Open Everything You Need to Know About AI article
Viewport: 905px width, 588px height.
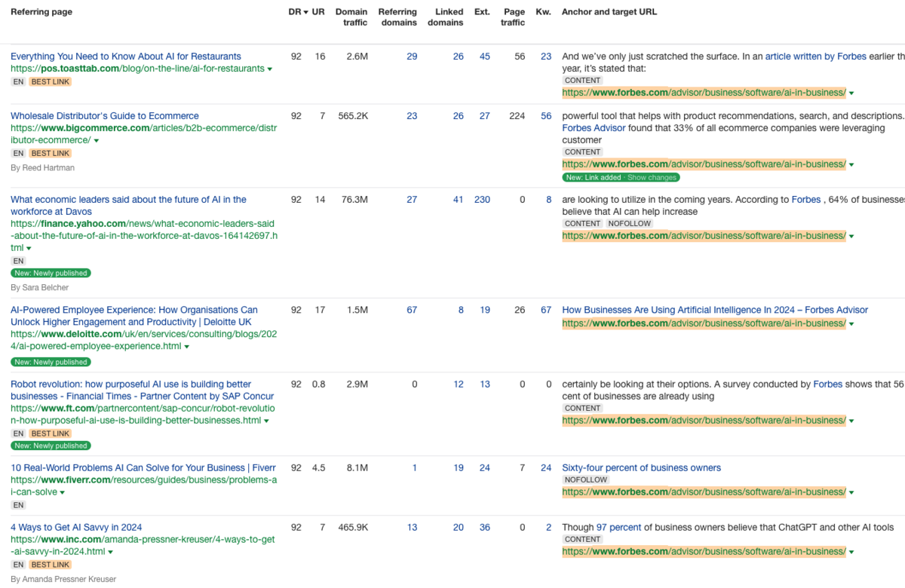click(125, 56)
